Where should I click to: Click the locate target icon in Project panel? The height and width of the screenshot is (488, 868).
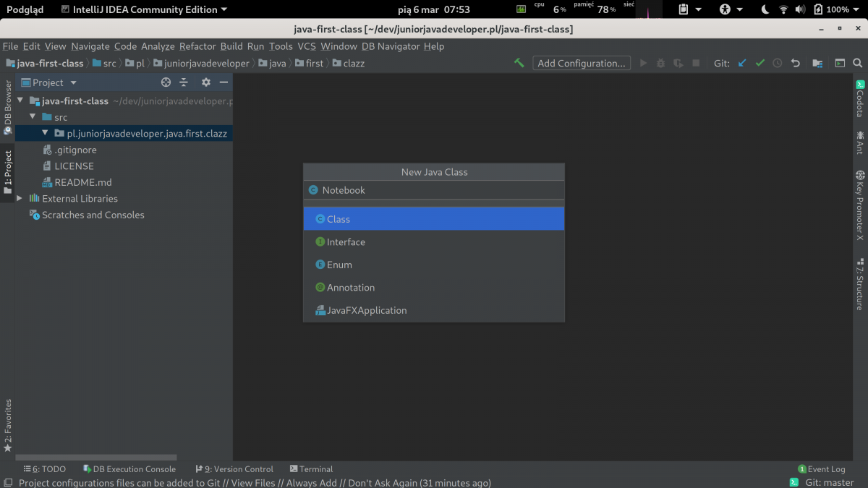(x=166, y=82)
